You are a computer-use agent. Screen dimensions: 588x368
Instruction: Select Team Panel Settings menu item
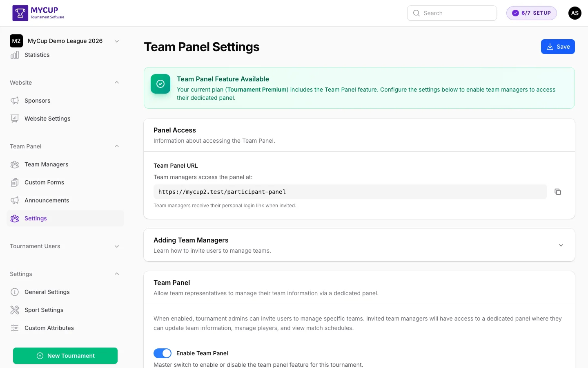point(65,218)
